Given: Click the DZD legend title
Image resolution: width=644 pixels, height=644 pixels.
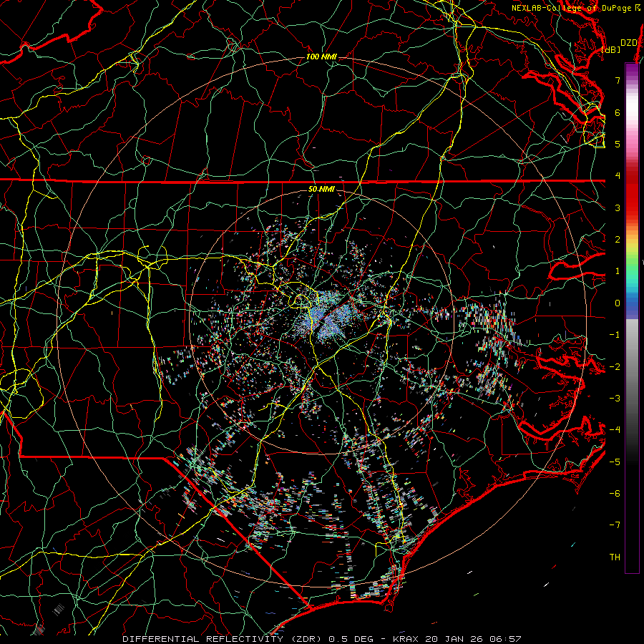Looking at the screenshot, I should pyautogui.click(x=628, y=43).
